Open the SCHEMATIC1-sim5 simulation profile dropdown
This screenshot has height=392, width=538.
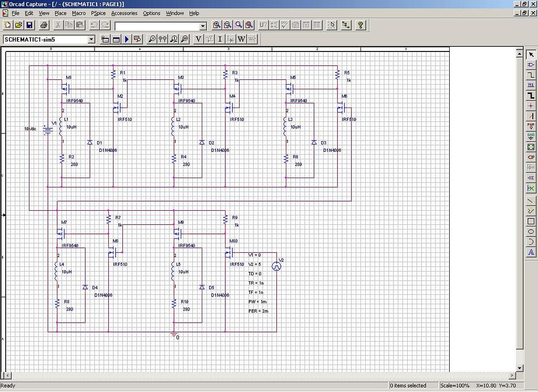coord(91,39)
